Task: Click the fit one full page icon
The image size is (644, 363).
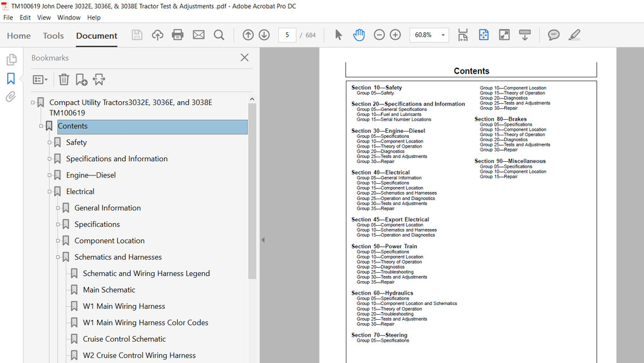Action: pos(484,35)
